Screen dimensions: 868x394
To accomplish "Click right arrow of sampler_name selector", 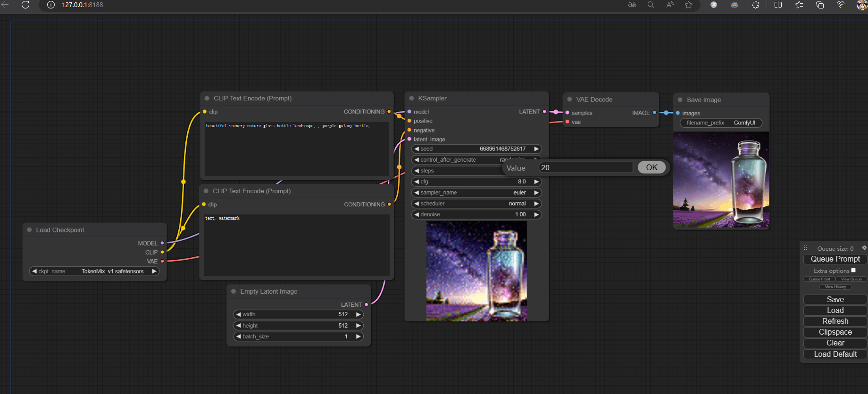I will [536, 193].
